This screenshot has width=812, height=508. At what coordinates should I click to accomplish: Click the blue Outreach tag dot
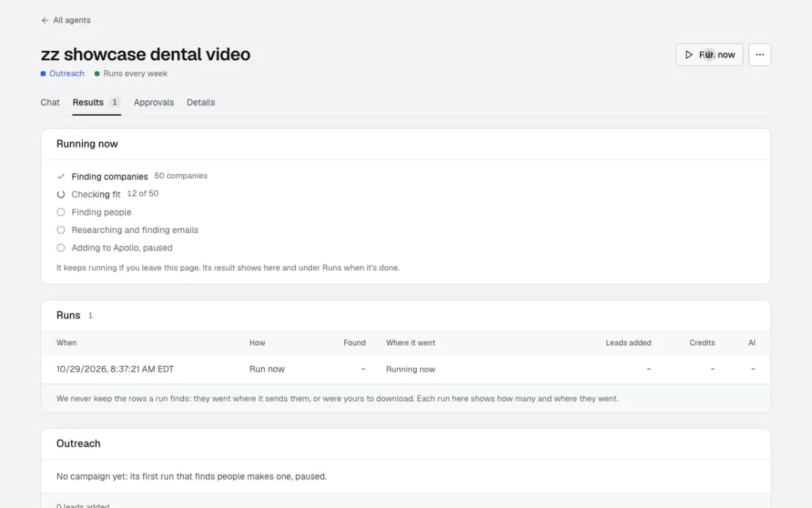[x=43, y=74]
